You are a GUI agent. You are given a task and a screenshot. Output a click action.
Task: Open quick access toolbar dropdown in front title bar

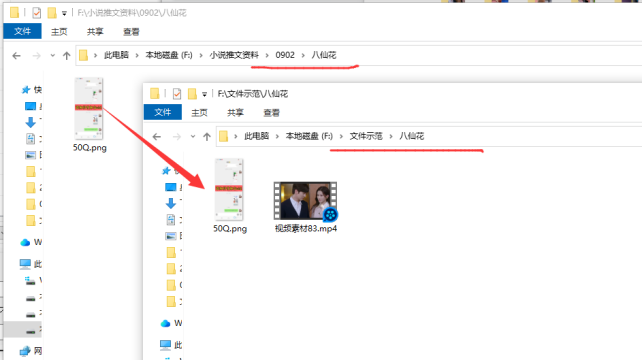204,94
